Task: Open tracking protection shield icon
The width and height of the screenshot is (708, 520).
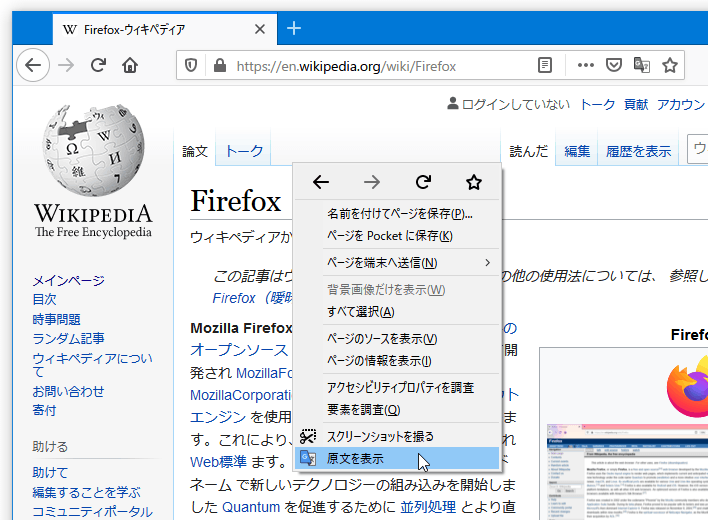Action: pyautogui.click(x=191, y=66)
